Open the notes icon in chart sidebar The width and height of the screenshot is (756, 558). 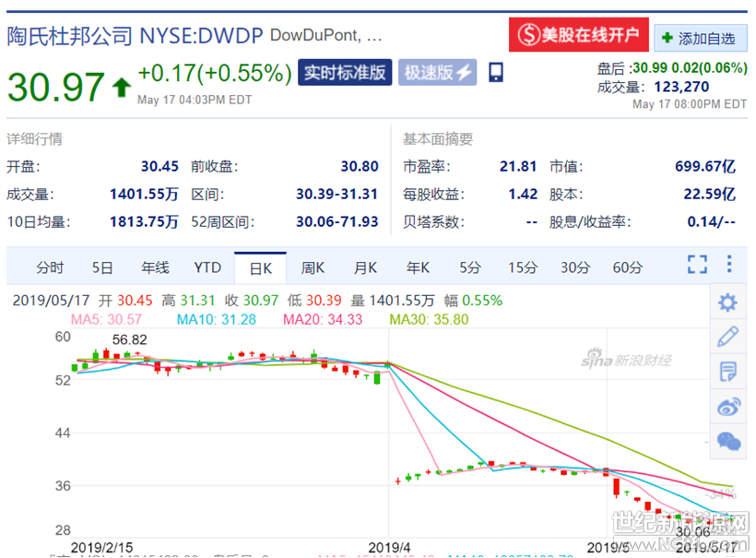[x=727, y=372]
